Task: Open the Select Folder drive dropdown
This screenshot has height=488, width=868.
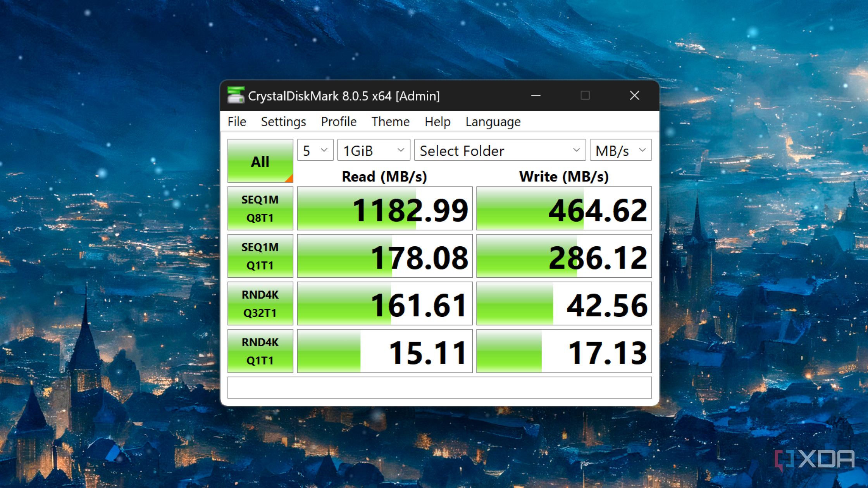Action: [500, 150]
